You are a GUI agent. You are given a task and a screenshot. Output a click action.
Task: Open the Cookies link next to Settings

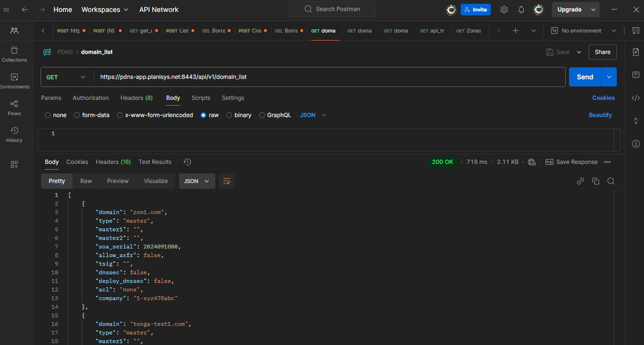coord(603,98)
